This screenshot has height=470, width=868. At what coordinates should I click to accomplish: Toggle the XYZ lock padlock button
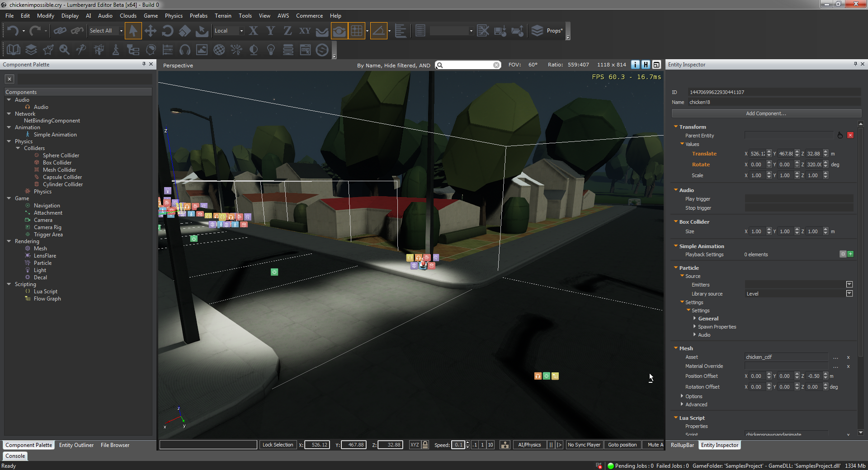point(425,445)
